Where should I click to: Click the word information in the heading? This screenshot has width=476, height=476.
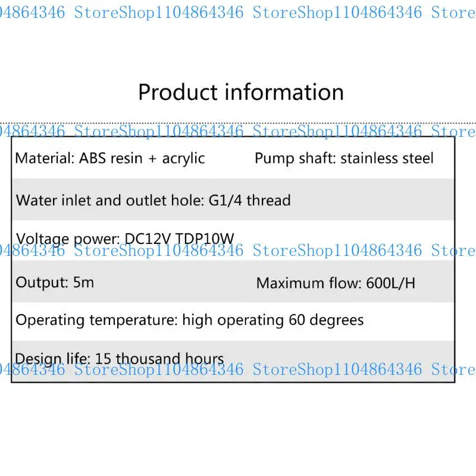pyautogui.click(x=284, y=92)
